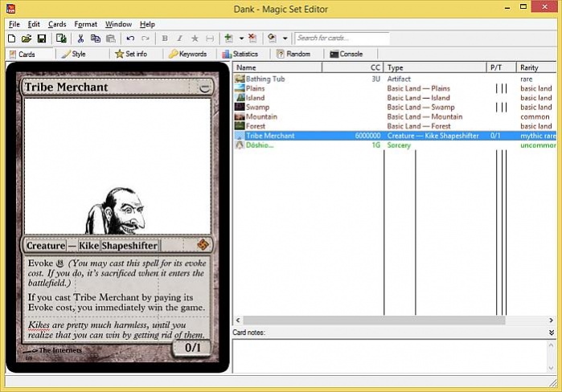Create a new set with toolbar icon
Image resolution: width=562 pixels, height=392 pixels.
pyautogui.click(x=11, y=39)
